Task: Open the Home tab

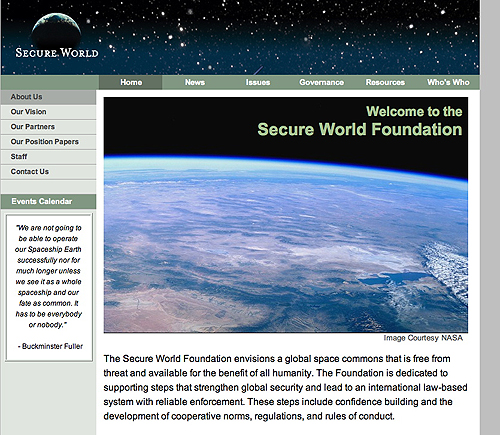Action: coord(131,82)
